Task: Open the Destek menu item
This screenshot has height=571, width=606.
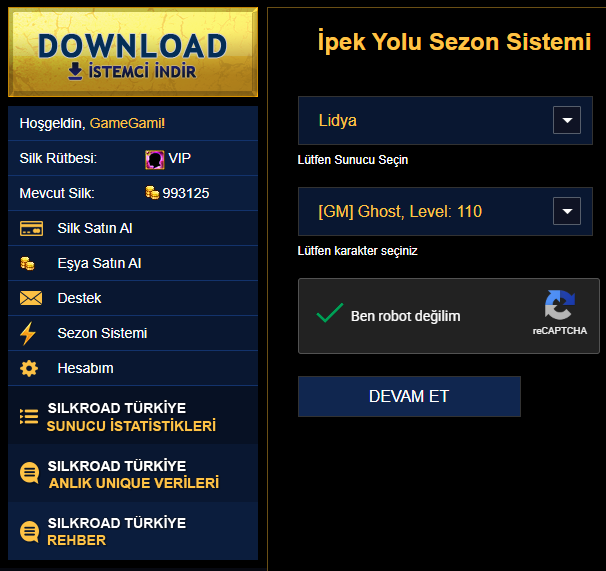Action: [x=133, y=298]
